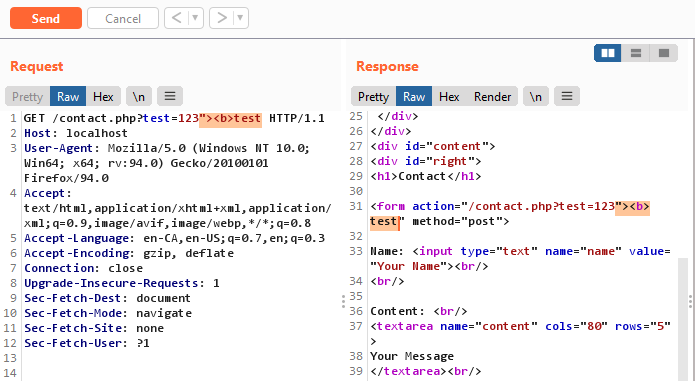Open the Request pane hamburger options menu
The image size is (695, 381).
tap(170, 96)
